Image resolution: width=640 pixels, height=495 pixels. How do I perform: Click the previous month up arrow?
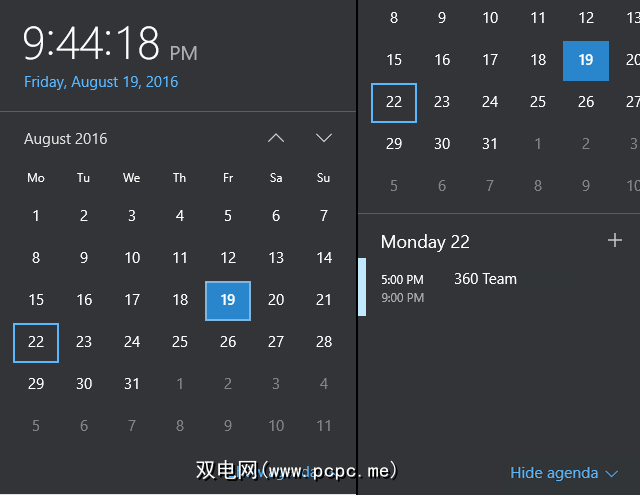[277, 138]
